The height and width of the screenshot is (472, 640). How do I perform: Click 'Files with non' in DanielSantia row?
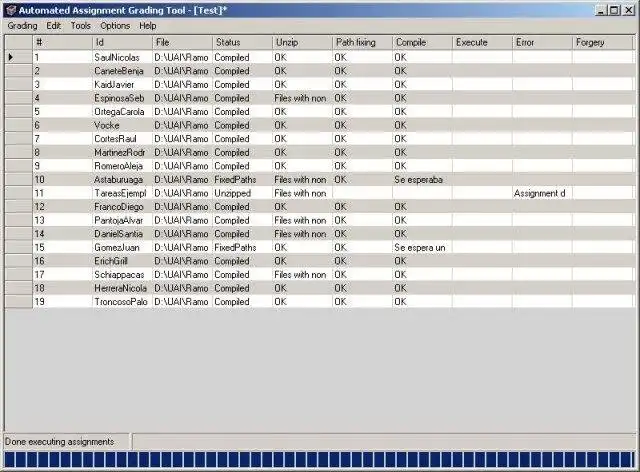click(302, 234)
